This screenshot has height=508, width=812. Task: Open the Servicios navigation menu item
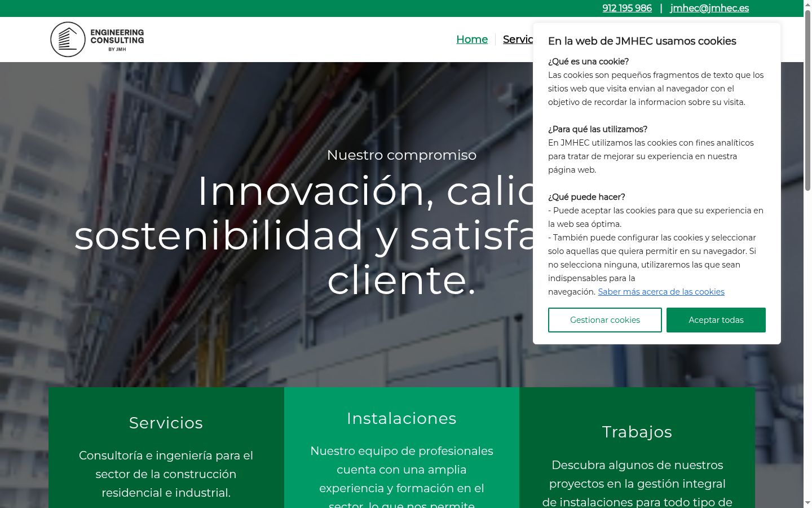(x=518, y=40)
